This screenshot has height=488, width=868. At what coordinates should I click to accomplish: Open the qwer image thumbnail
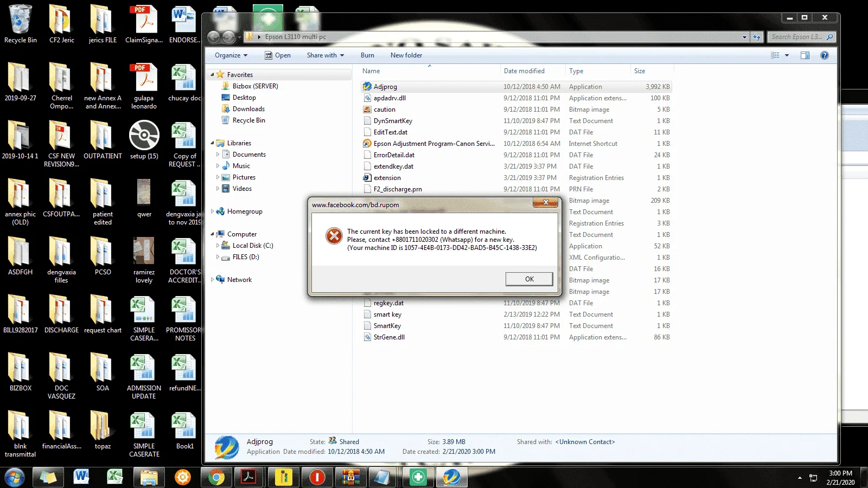[144, 198]
